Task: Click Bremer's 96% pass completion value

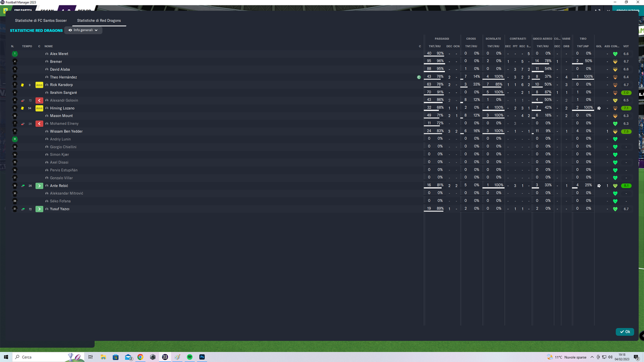Action: coord(440,61)
